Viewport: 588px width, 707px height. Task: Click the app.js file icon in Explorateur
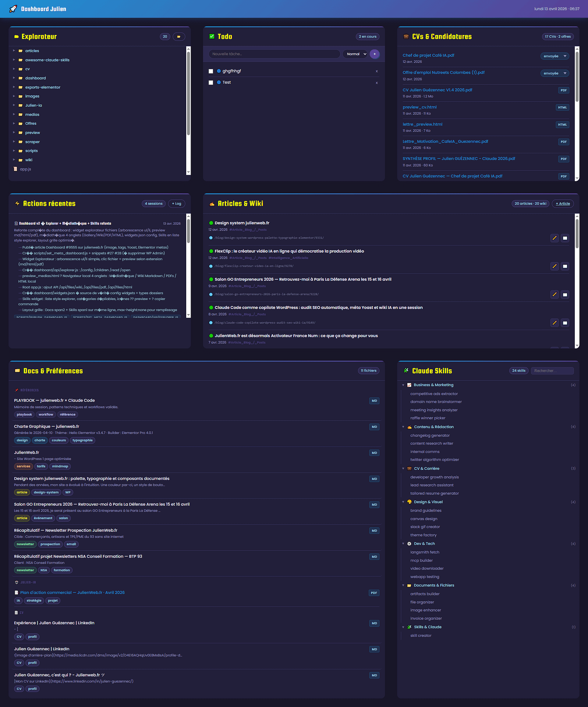click(x=15, y=169)
